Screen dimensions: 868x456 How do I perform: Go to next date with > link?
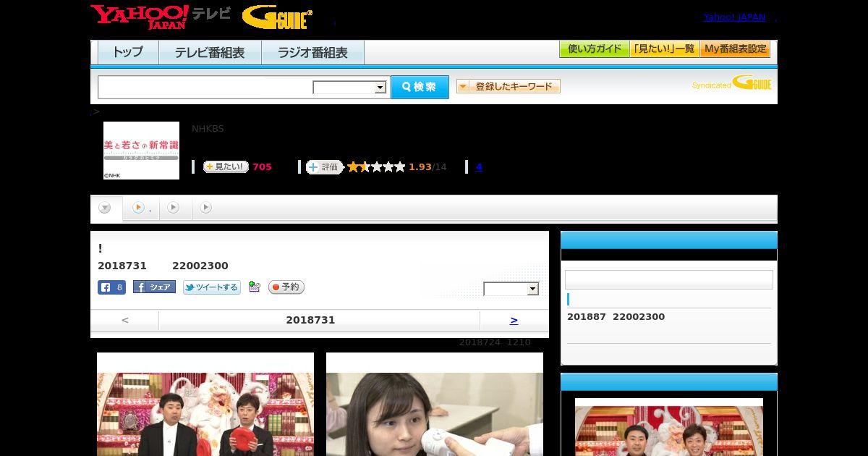[x=514, y=320]
